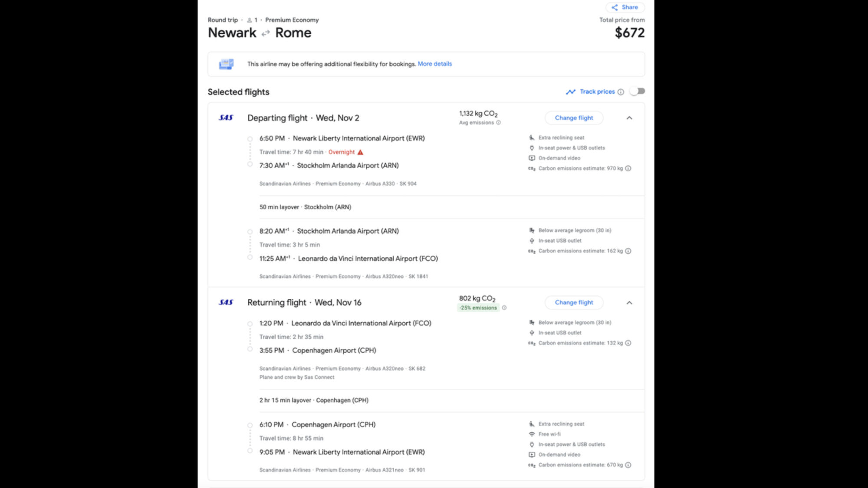This screenshot has height=488, width=868.
Task: Click Change flight for the returning flight
Action: tap(574, 302)
